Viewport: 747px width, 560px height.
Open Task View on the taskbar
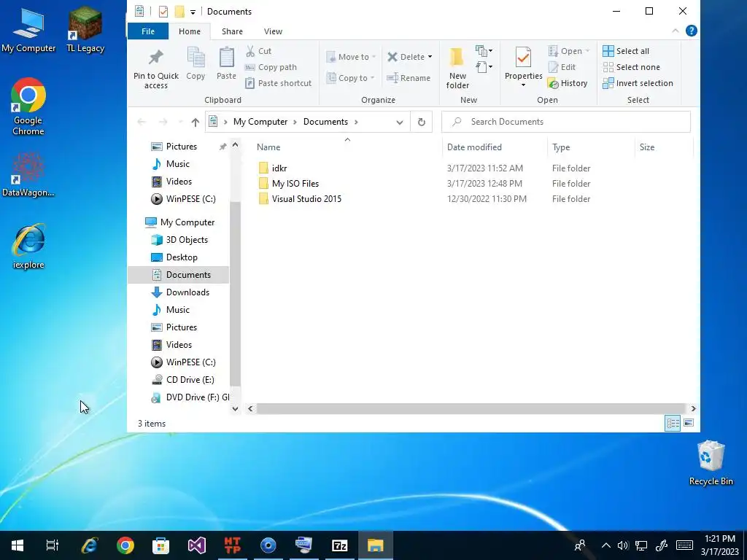point(53,545)
